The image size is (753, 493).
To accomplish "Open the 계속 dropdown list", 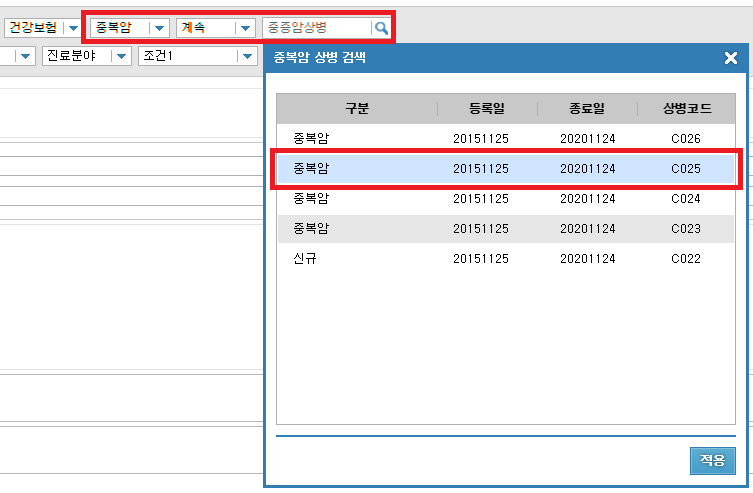I will click(x=244, y=28).
